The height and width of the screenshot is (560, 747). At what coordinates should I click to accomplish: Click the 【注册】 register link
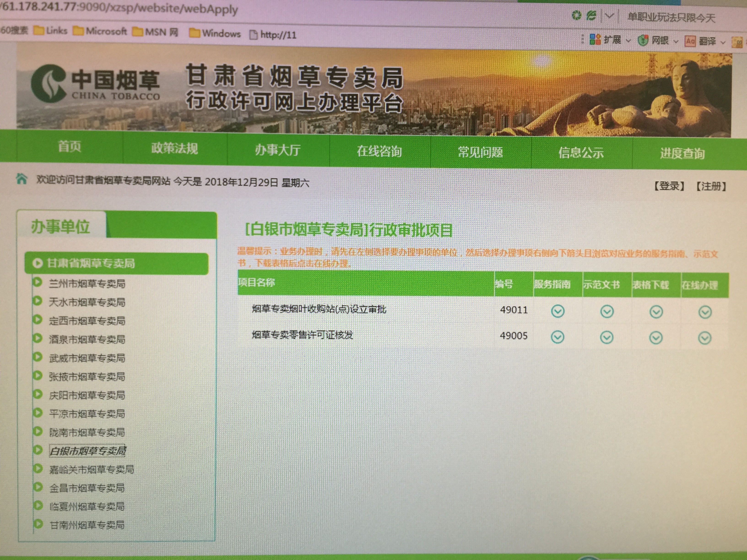pos(711,186)
